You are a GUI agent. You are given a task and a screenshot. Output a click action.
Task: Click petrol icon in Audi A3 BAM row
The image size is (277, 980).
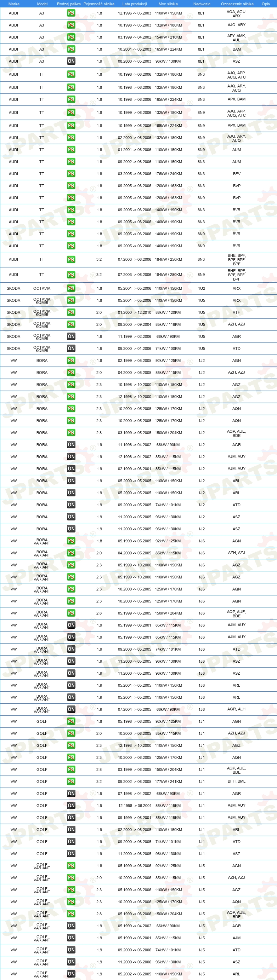(x=71, y=50)
